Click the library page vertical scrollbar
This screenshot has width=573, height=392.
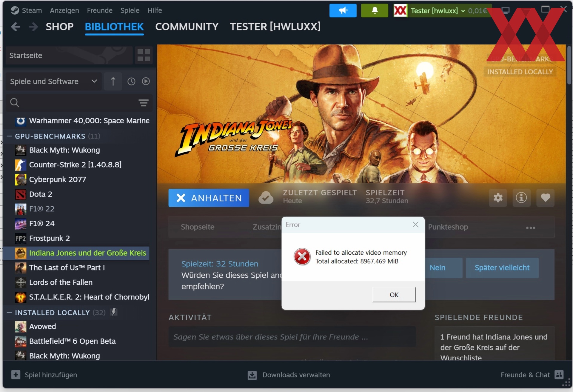coord(569,66)
